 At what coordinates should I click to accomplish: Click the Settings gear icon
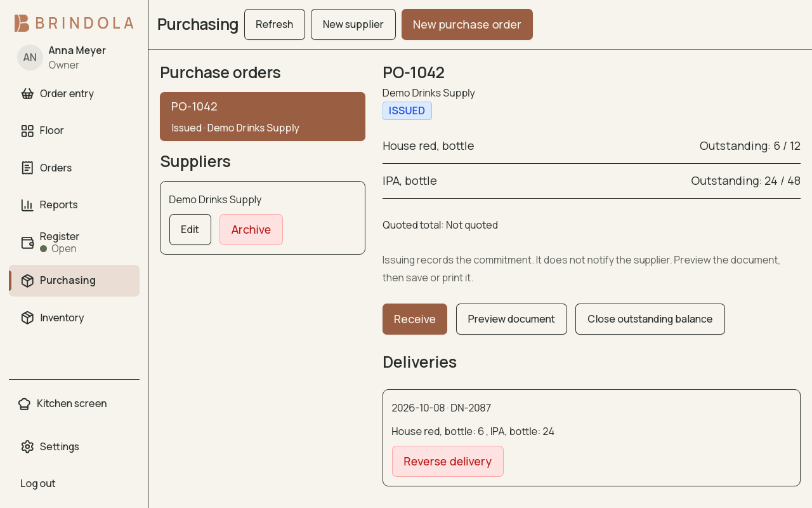coord(27,446)
